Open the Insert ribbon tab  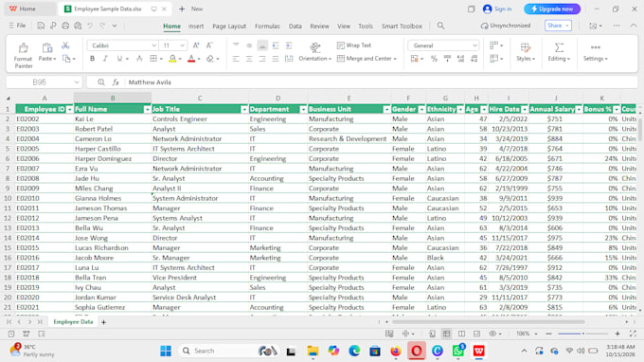[x=196, y=26]
